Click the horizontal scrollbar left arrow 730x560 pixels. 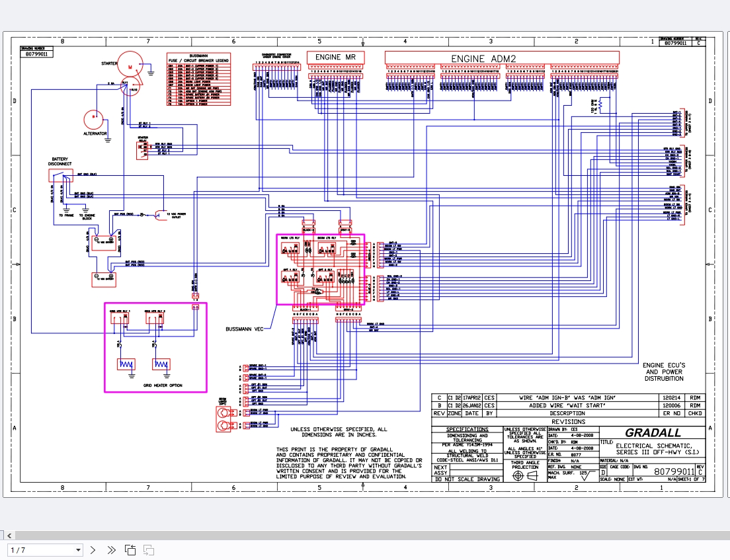9,536
